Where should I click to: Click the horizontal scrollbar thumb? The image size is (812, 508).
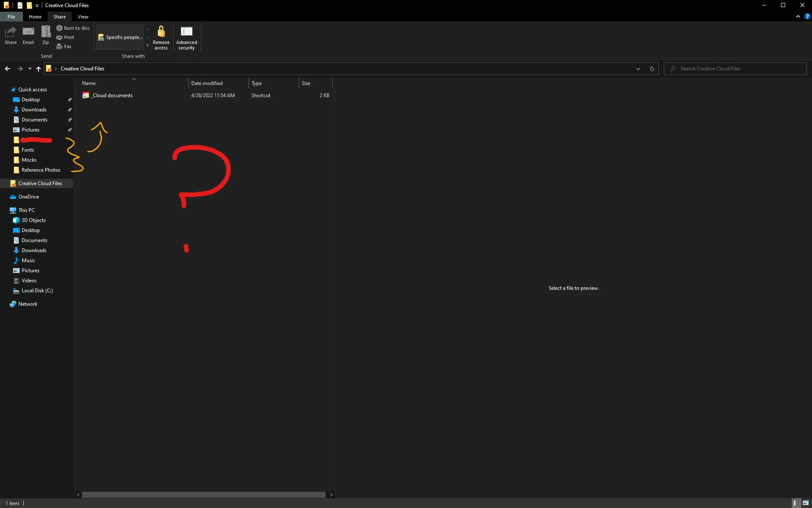point(203,495)
